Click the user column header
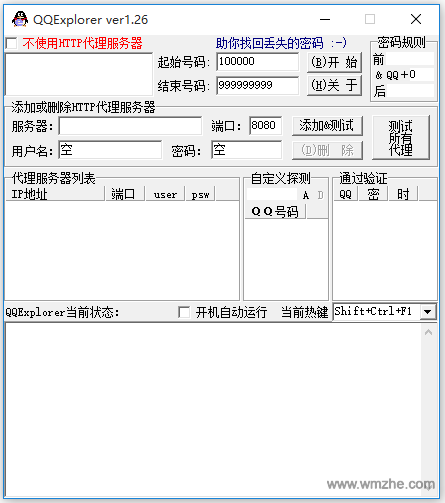Image resolution: width=445 pixels, height=503 pixels. 165,194
